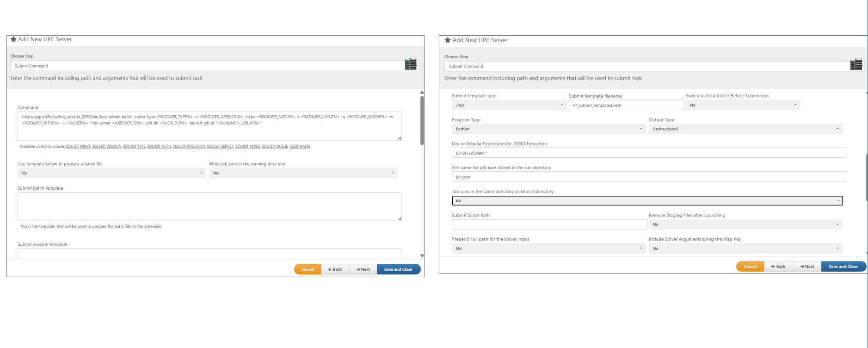Expand the Program Type dropdown set to Python

point(548,129)
